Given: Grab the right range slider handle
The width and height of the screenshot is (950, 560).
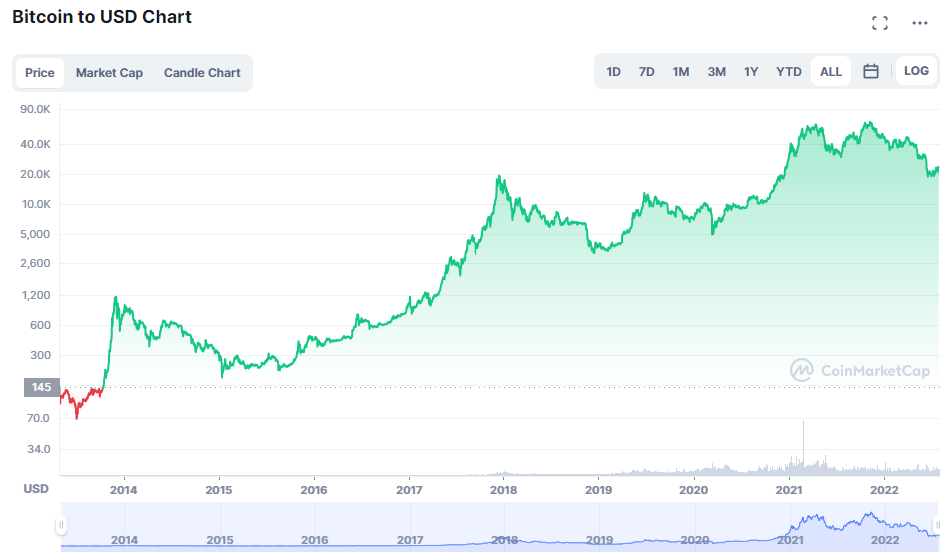Looking at the screenshot, I should [x=937, y=525].
